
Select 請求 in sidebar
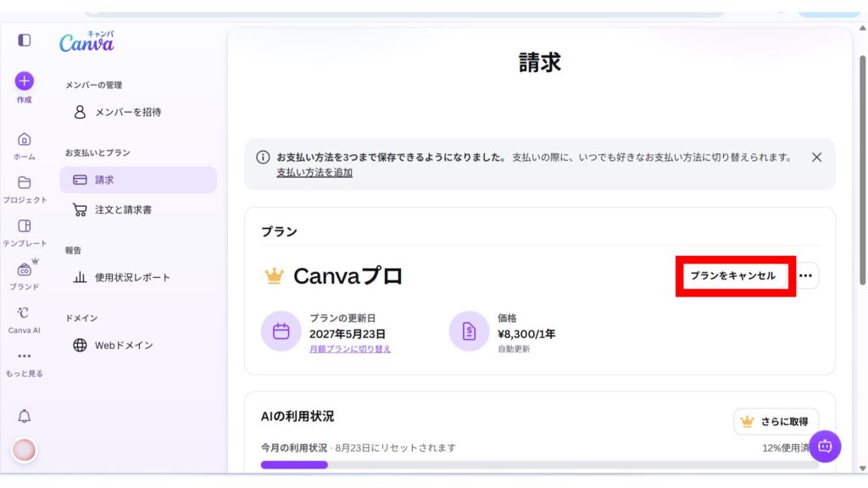pyautogui.click(x=138, y=180)
